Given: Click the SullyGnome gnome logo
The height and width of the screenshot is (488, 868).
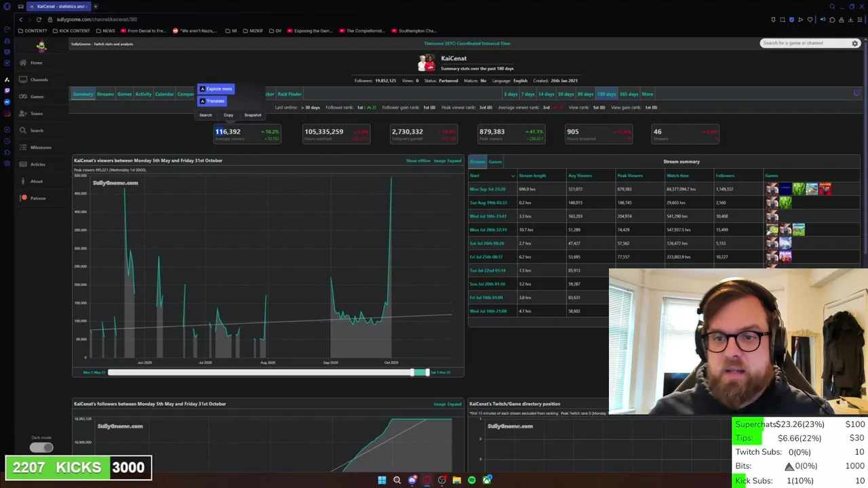Looking at the screenshot, I should click(x=41, y=46).
